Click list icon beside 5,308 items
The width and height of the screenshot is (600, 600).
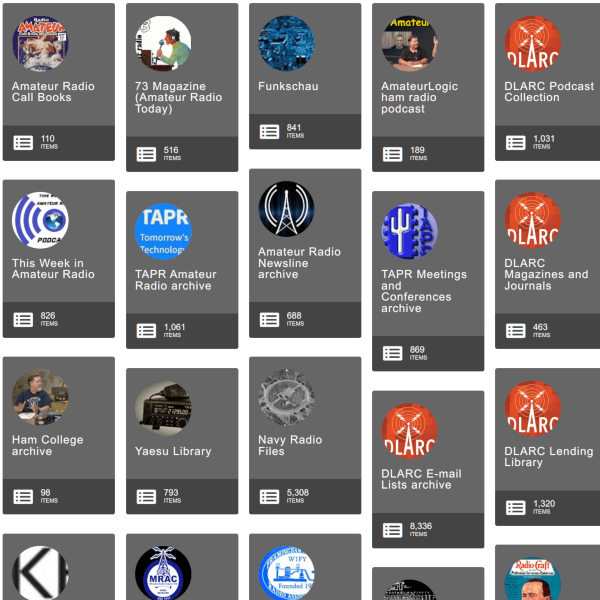[270, 496]
